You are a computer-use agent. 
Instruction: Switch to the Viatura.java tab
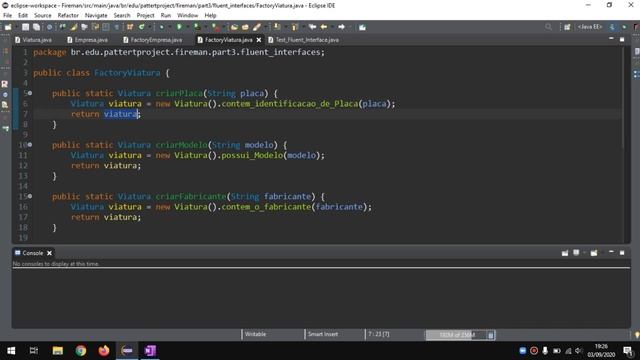33,40
